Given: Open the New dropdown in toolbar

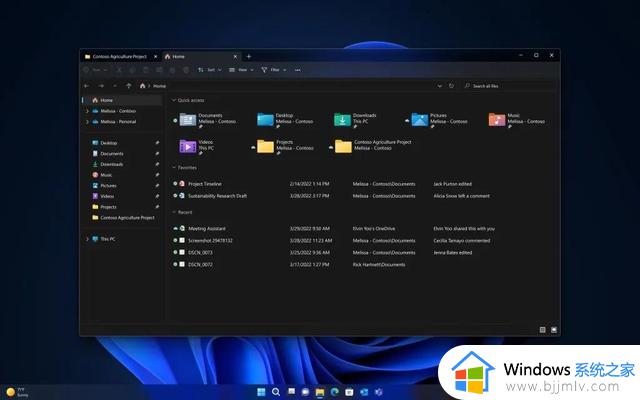Looking at the screenshot, I should (95, 70).
